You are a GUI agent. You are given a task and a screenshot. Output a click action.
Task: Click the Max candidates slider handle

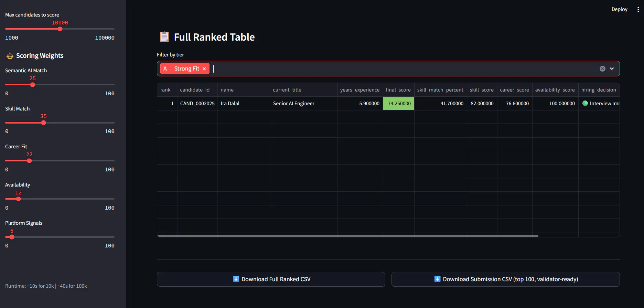tap(60, 29)
